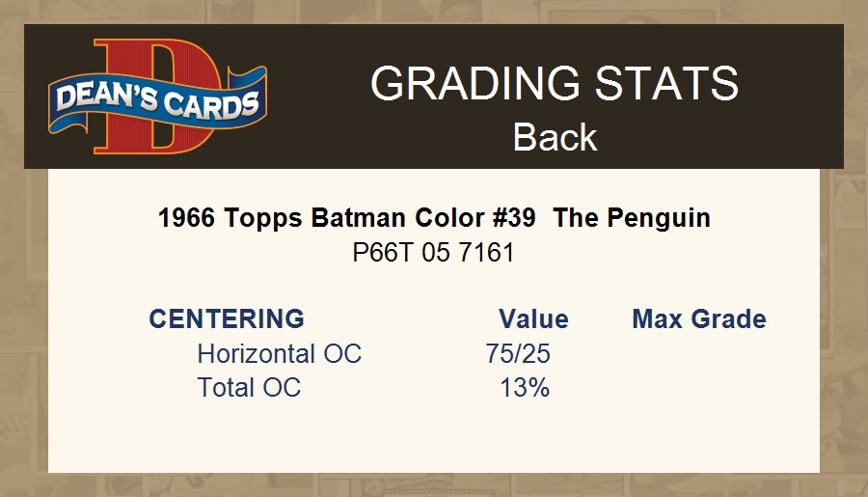
Task: Click the tan background border below the panel
Action: (x=434, y=485)
